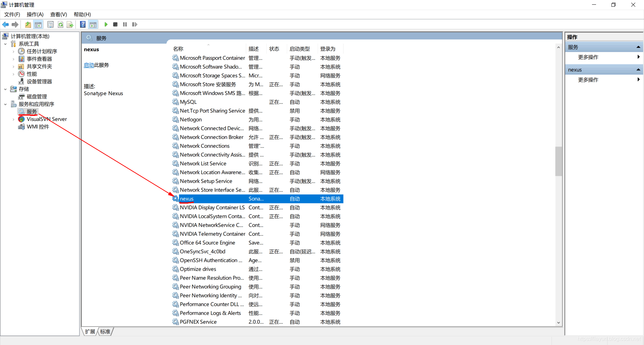This screenshot has width=644, height=345.
Task: Open the 操作(A) menu
Action: (35, 14)
